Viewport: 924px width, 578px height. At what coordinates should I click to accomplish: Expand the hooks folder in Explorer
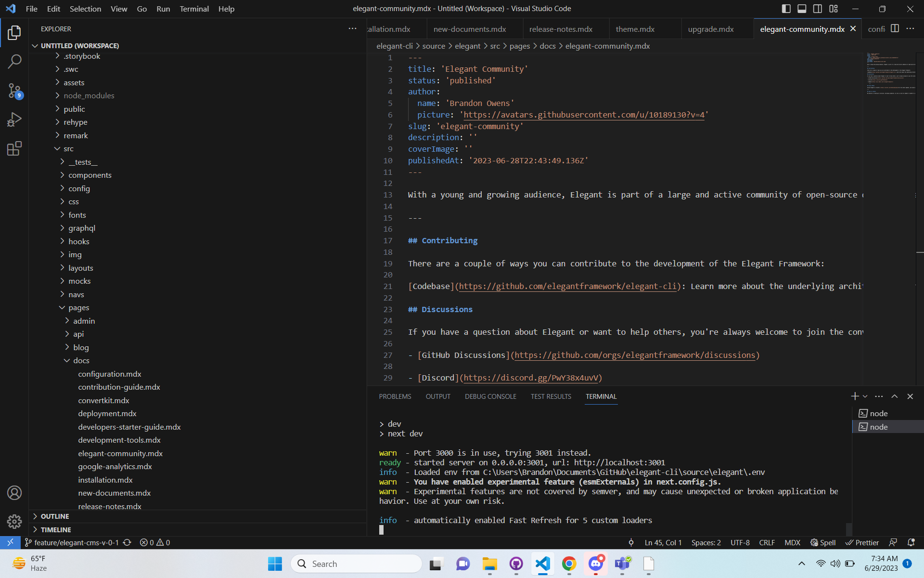pyautogui.click(x=78, y=241)
